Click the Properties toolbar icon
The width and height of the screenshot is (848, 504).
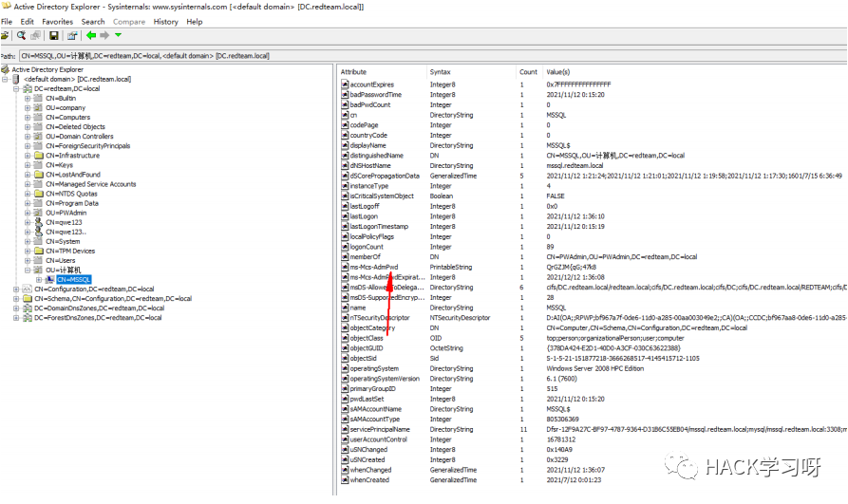[x=72, y=36]
